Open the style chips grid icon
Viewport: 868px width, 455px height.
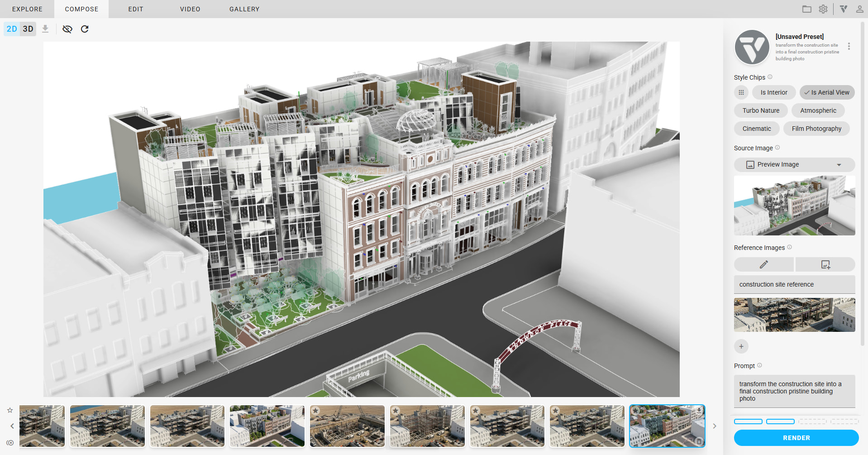coord(741,92)
